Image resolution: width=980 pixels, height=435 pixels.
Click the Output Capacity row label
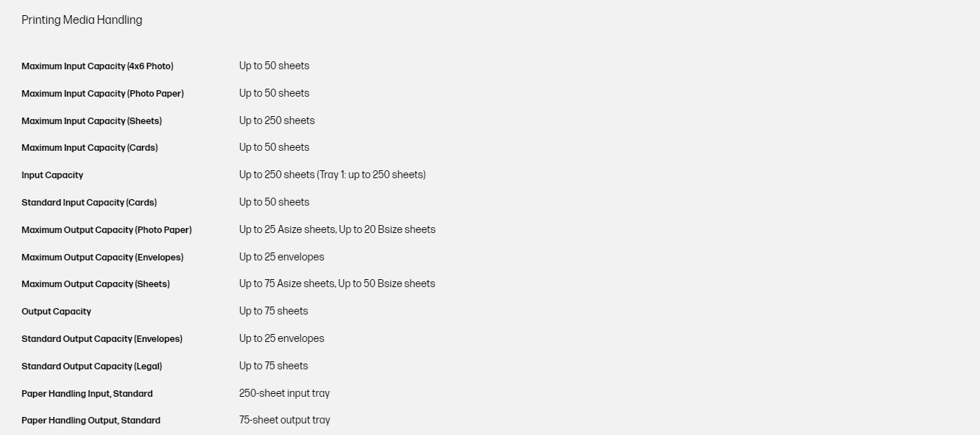coord(56,312)
